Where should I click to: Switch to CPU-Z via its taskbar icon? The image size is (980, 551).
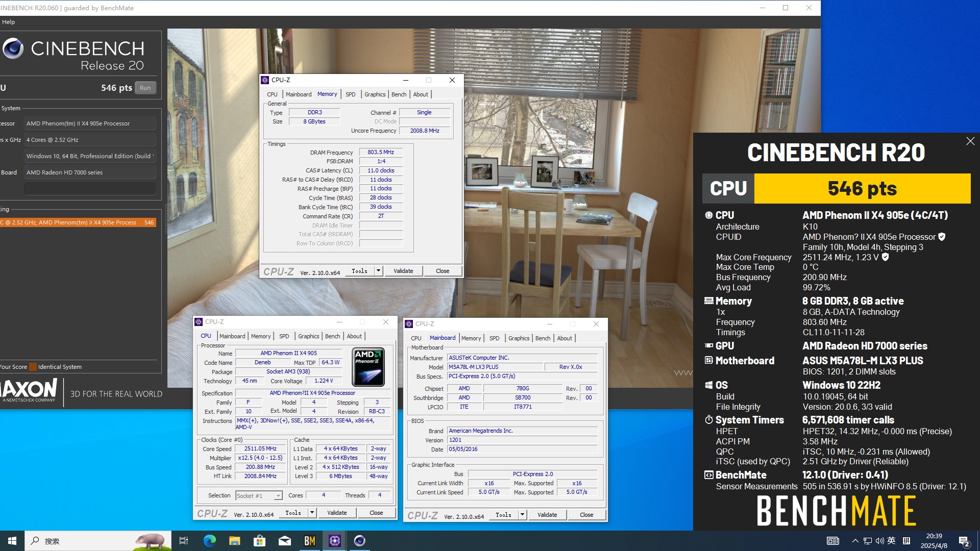pos(335,541)
